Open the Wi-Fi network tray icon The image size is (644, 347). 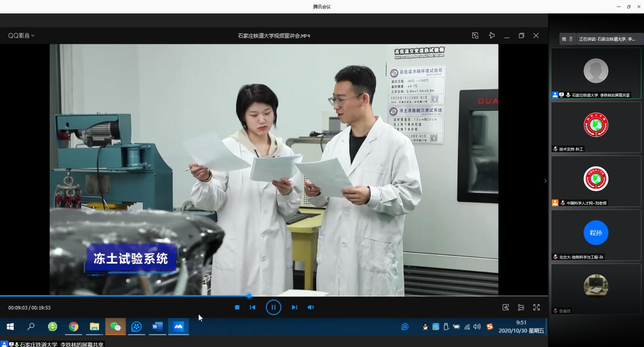(x=467, y=327)
